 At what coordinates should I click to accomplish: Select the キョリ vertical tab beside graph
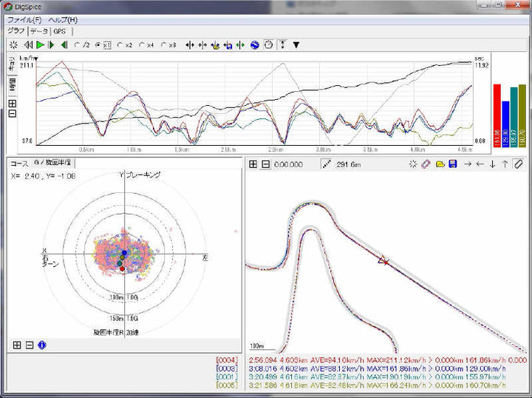(12, 64)
